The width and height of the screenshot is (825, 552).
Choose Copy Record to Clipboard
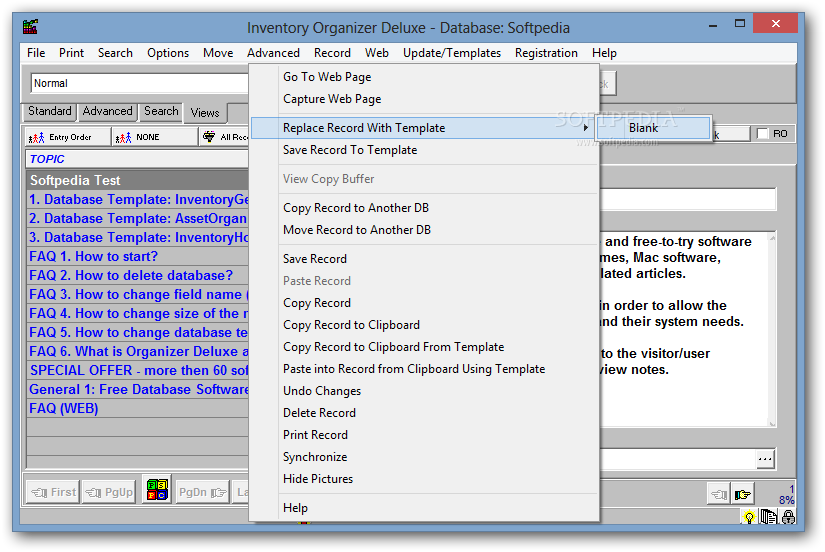click(424, 325)
